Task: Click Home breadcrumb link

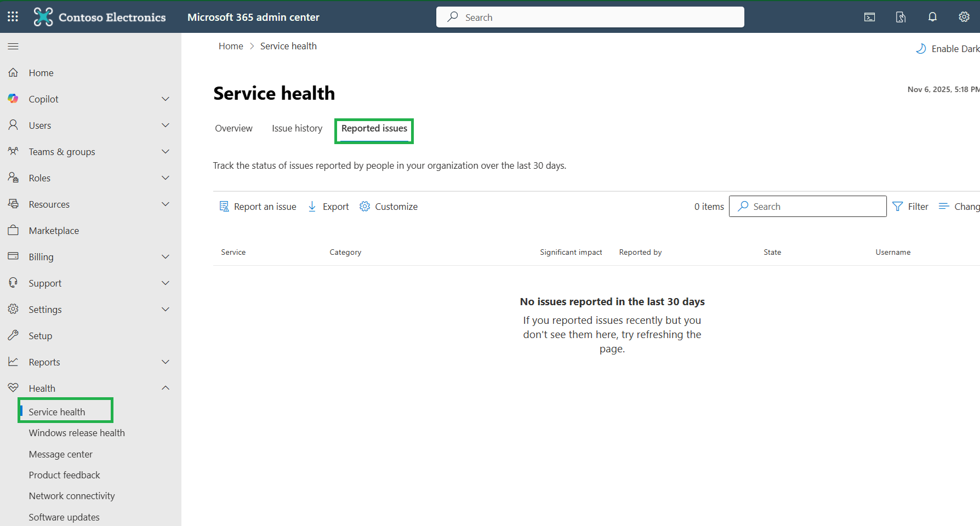Action: point(231,46)
